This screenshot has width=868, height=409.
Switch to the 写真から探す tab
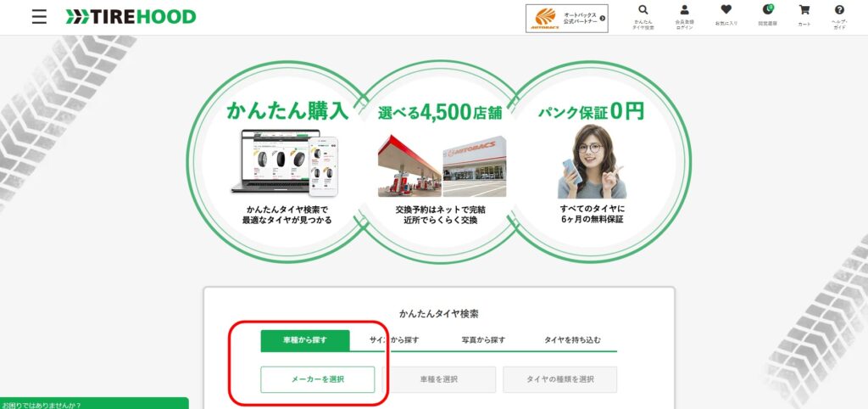[x=483, y=340]
